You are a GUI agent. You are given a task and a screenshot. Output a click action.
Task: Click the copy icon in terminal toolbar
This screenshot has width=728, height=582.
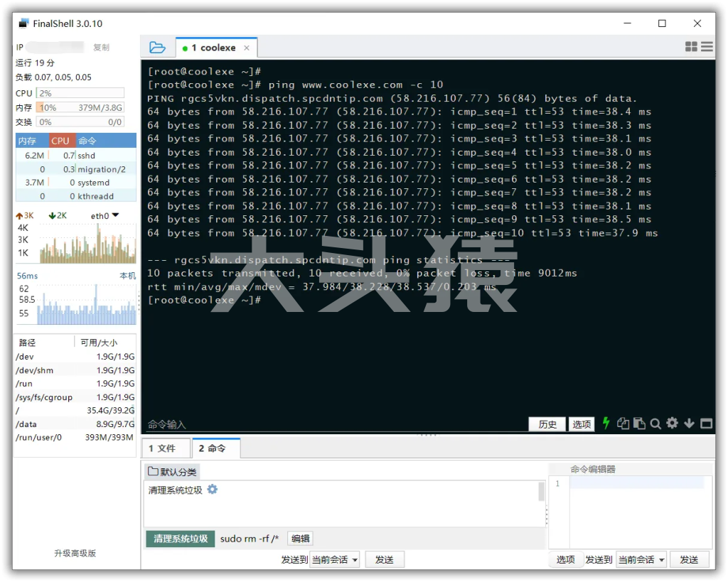pos(623,424)
